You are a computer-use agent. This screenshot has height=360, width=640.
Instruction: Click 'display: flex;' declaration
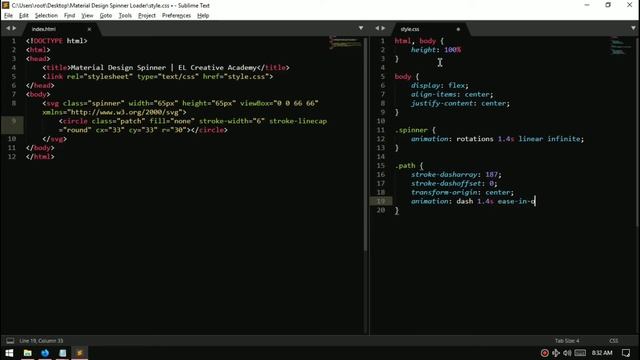[440, 86]
